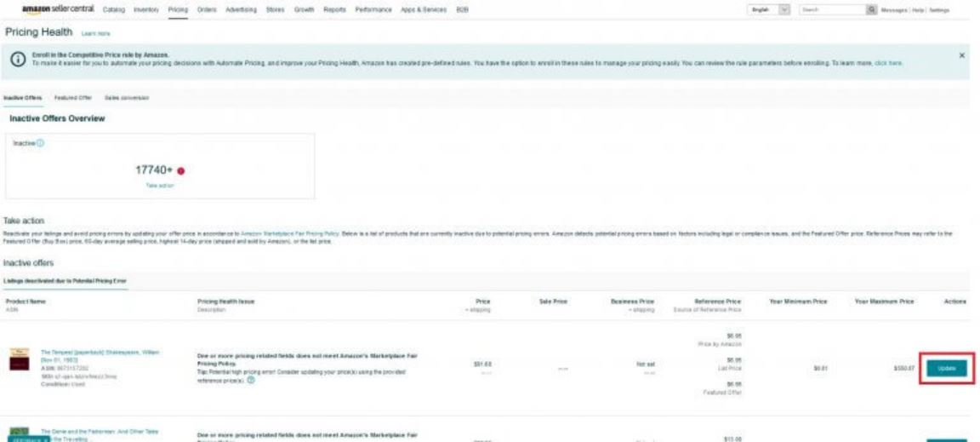Click the Take action link in the overview card
Image resolution: width=980 pixels, height=442 pixels.
click(x=160, y=186)
